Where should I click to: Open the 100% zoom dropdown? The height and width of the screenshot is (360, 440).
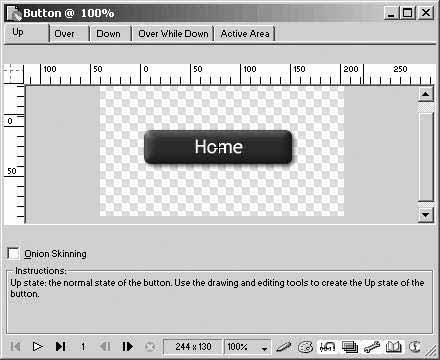[247, 347]
